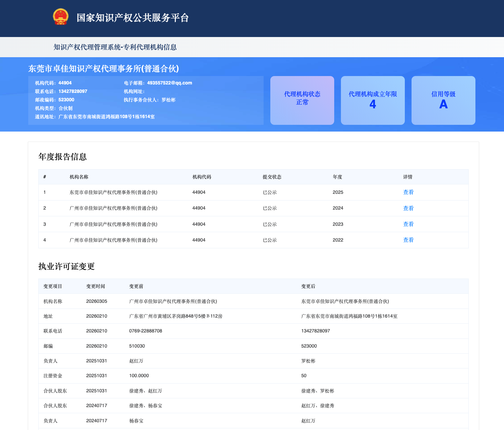Click the "年度" column header
The image size is (504, 430).
pos(338,177)
